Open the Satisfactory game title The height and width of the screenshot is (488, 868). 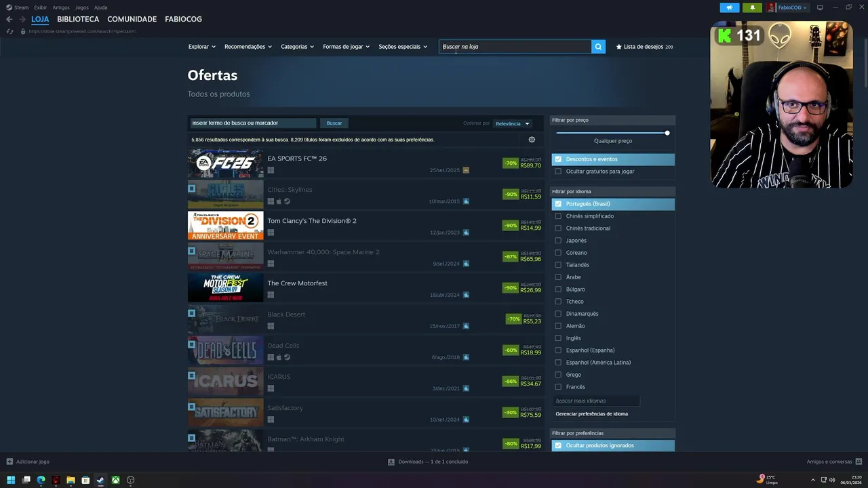click(x=285, y=408)
